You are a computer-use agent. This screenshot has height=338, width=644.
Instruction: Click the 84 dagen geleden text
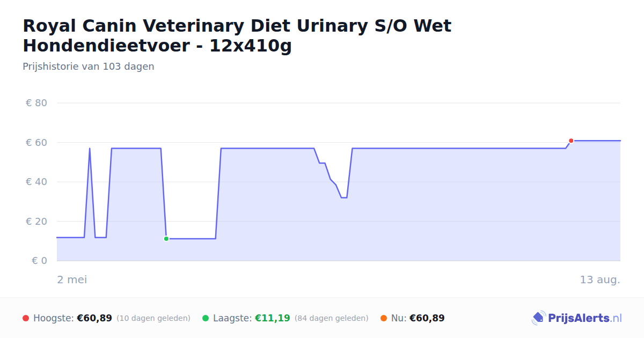point(332,318)
